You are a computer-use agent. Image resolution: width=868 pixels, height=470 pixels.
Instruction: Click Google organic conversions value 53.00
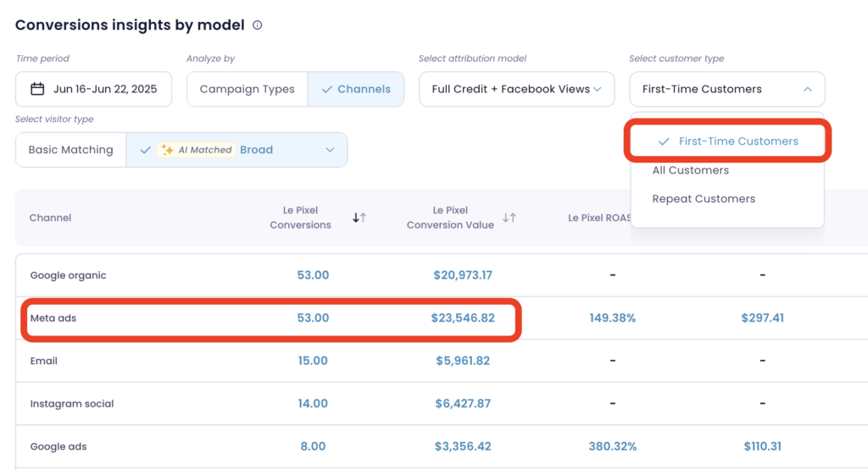(313, 275)
